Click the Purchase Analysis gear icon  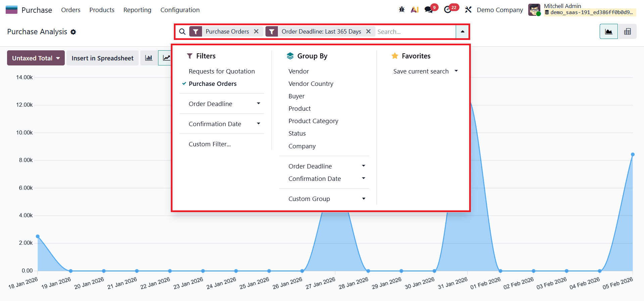point(73,32)
